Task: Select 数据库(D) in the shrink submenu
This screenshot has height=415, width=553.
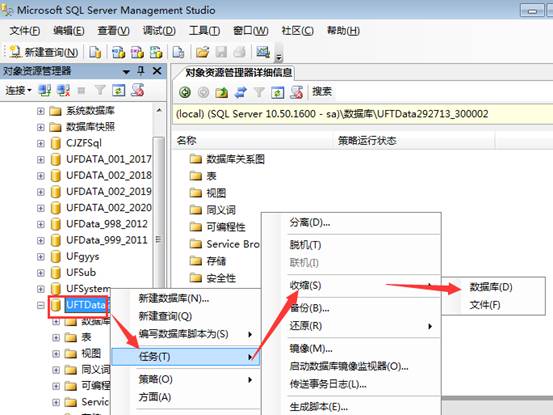Action: [491, 287]
